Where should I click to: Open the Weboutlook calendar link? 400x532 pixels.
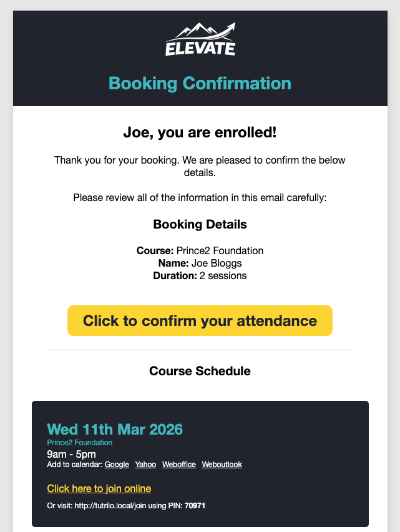pyautogui.click(x=222, y=465)
